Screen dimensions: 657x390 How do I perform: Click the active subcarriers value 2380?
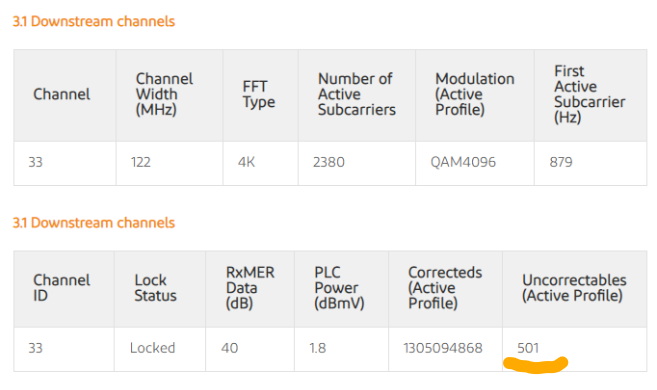tap(328, 162)
